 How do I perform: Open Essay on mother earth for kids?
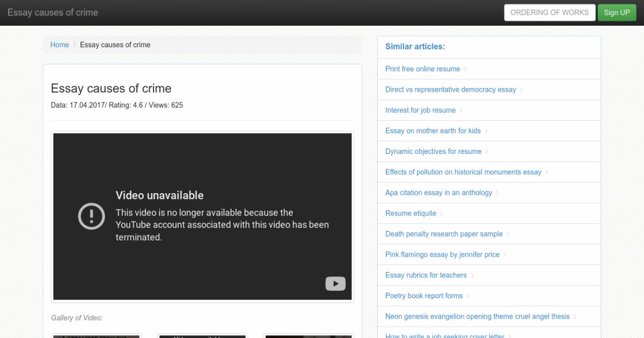(433, 131)
